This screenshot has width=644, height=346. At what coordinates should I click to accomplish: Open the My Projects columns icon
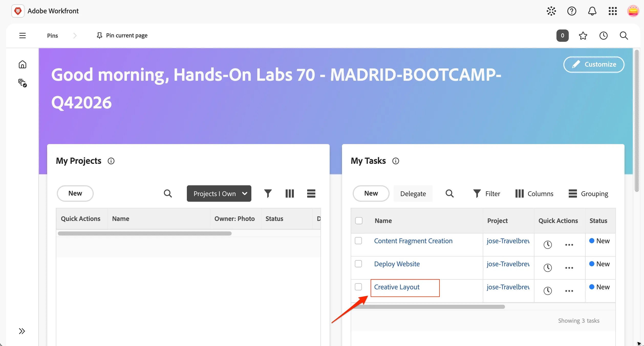pyautogui.click(x=289, y=194)
